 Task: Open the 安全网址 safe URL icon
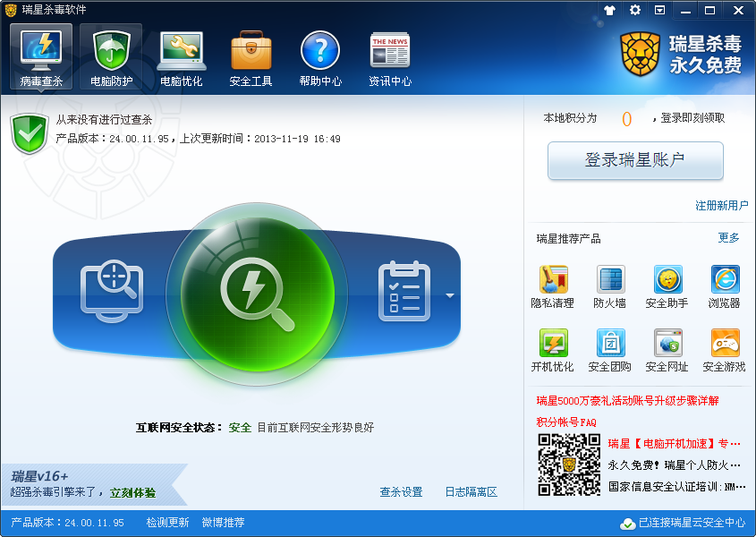[x=667, y=344]
